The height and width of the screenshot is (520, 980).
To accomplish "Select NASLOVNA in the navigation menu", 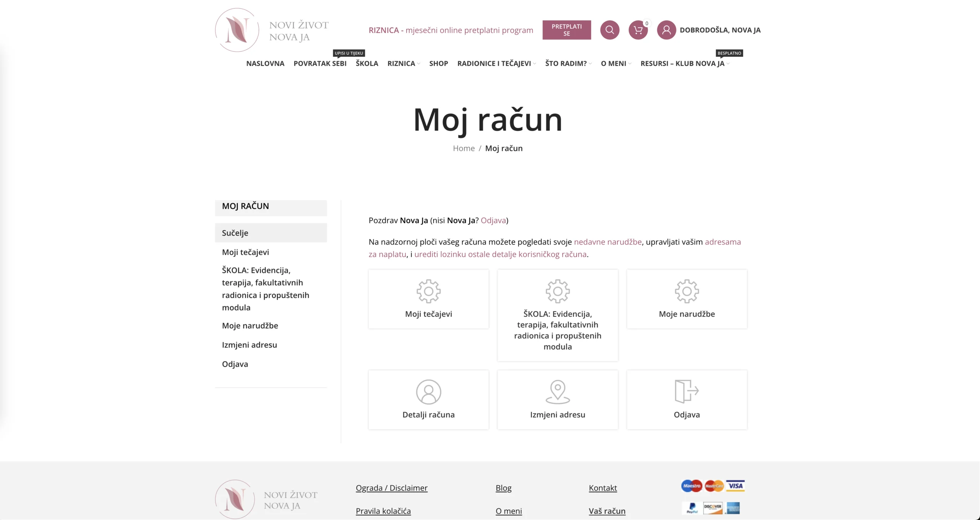I will tap(265, 64).
